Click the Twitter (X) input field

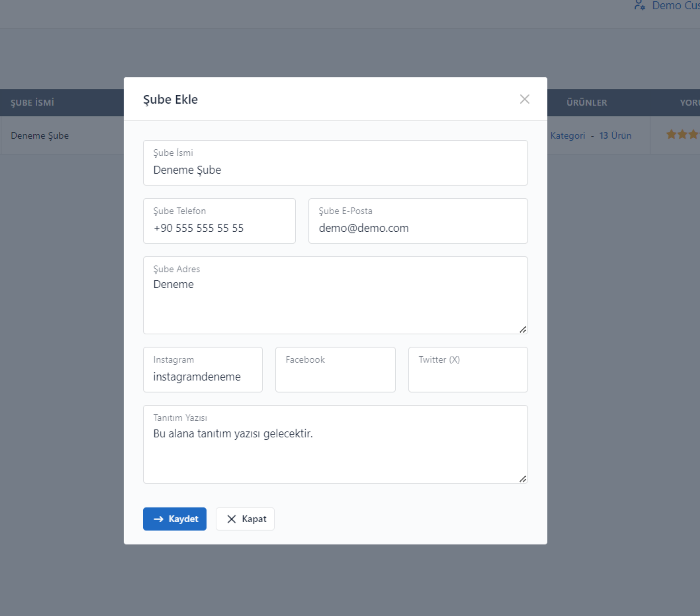pos(468,370)
